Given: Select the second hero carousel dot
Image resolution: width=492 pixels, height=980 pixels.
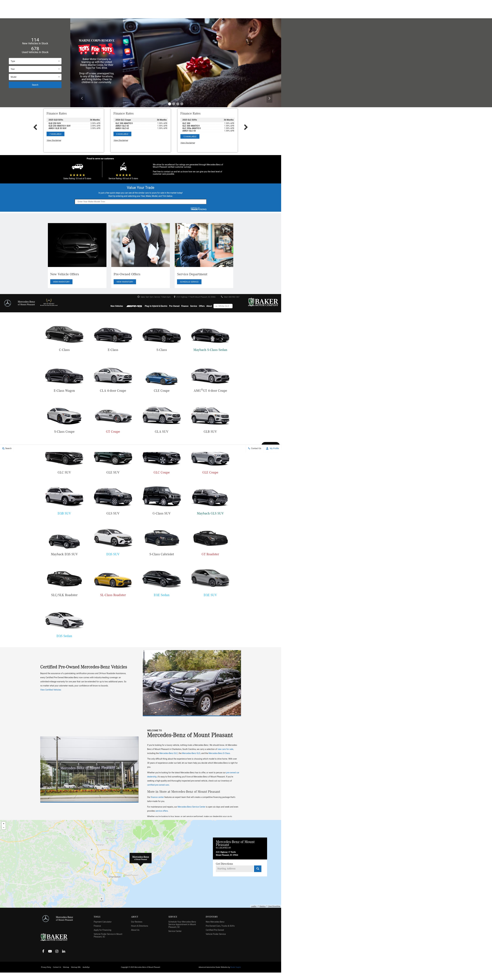Looking at the screenshot, I should tap(174, 104).
